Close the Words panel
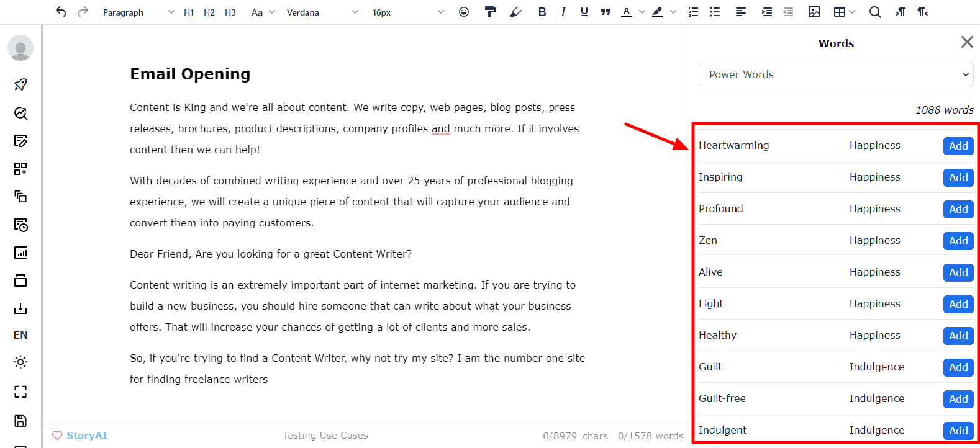This screenshot has width=980, height=448. click(x=966, y=42)
